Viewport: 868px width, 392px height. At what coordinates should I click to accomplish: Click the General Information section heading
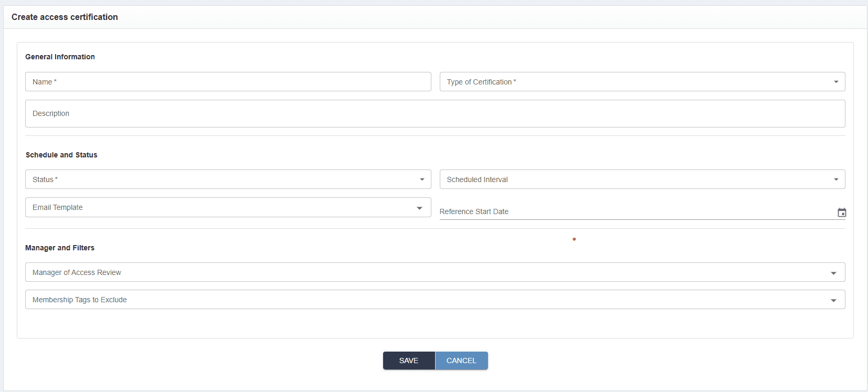coord(60,57)
